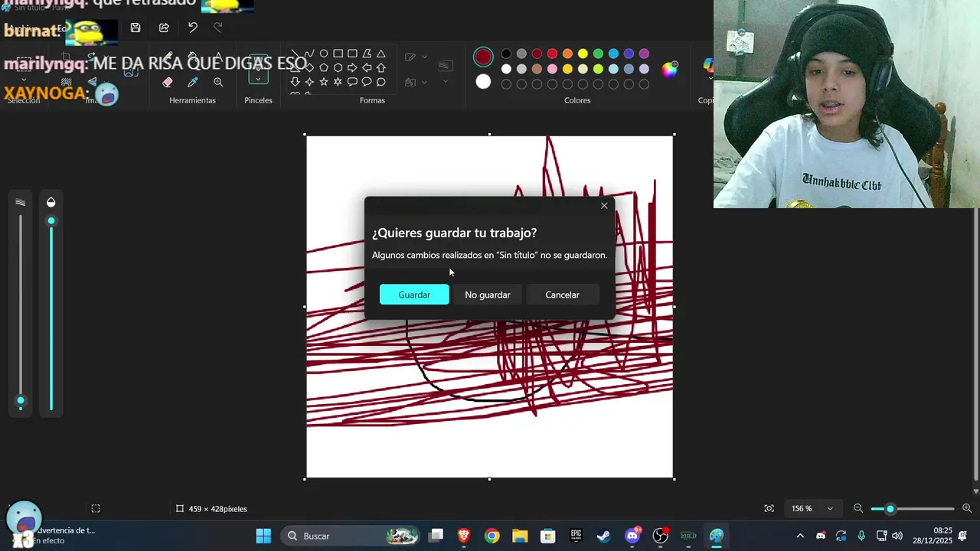Pick the green color swatch
Viewport: 980px width, 551px height.
(598, 54)
